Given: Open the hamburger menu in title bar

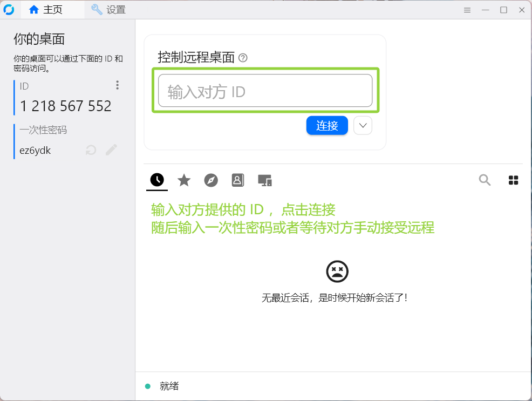Looking at the screenshot, I should 467,10.
